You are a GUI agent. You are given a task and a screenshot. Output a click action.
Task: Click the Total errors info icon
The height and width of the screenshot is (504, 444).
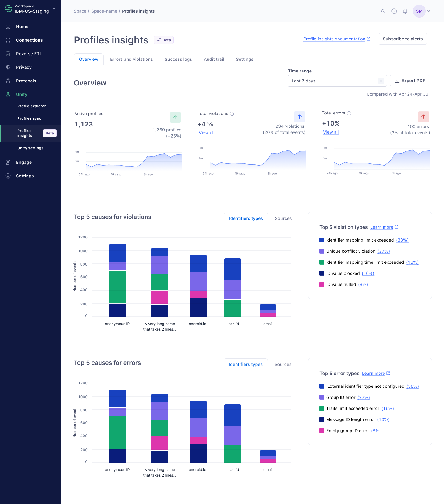(349, 113)
